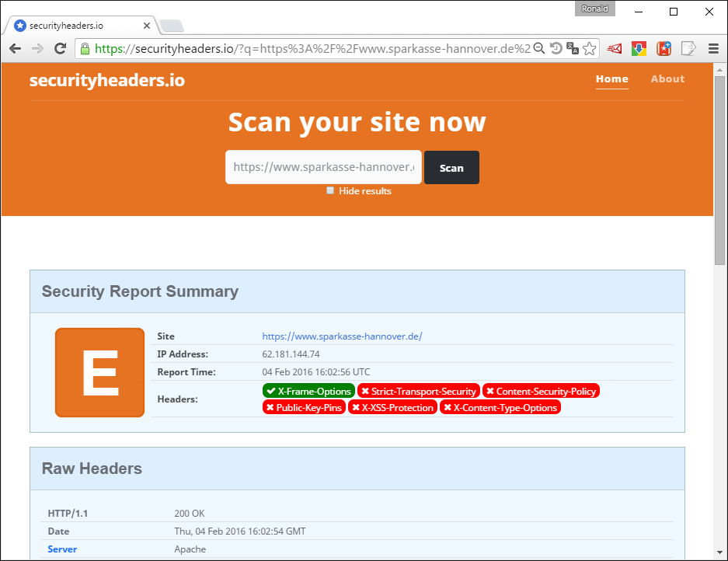
Task: Select the report time 04 Feb 2016 text
Action: point(316,372)
